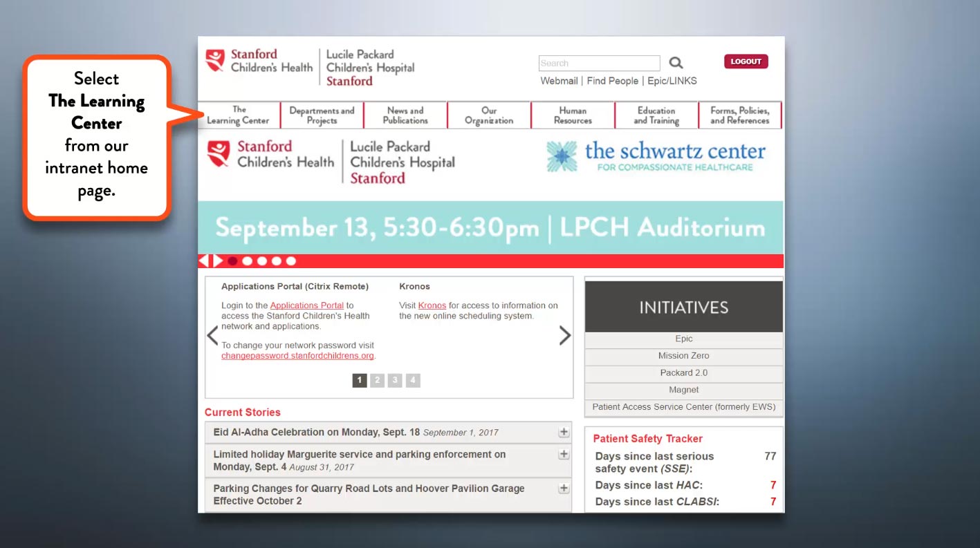Viewport: 980px width, 548px height.
Task: Open Our Organization menu
Action: [x=489, y=115]
